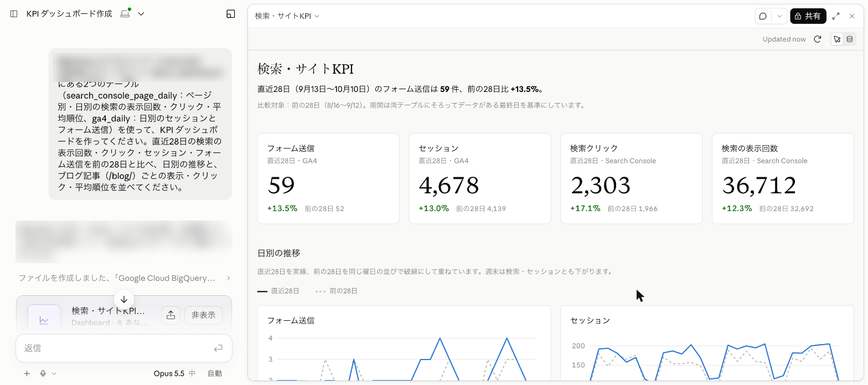Click the 日別の推移 section heading
The image size is (868, 385).
click(x=279, y=253)
